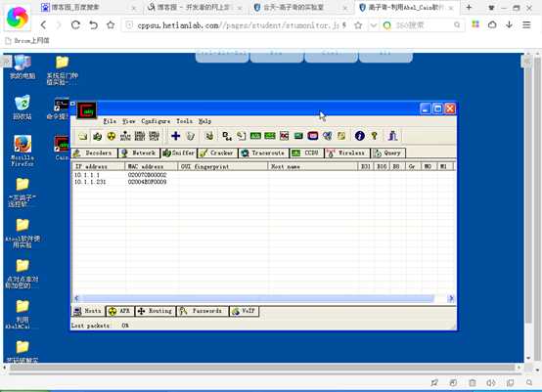This screenshot has width=542, height=392.
Task: Click the browser undo close-tab icon
Action: (x=93, y=24)
